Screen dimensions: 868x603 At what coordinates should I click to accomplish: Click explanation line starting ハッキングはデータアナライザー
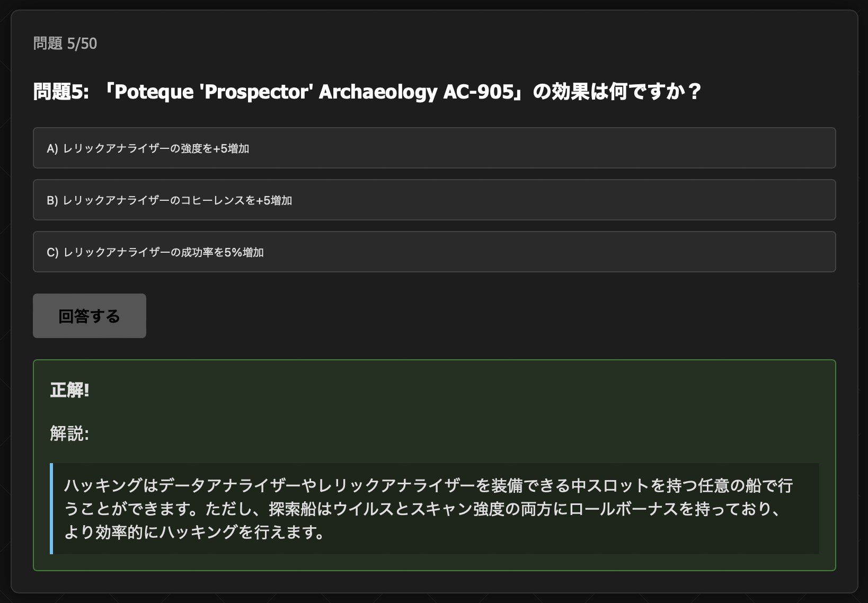[x=428, y=485]
